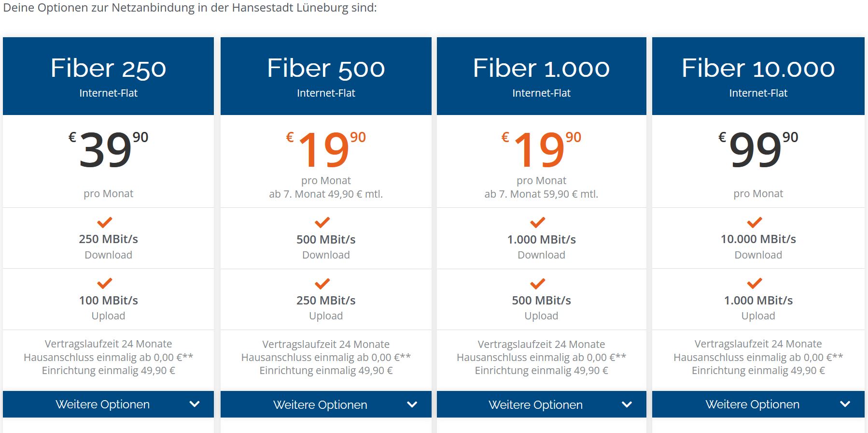Select the Fiber 500 plan header
Viewport: 868px width, 433px height.
point(326,76)
